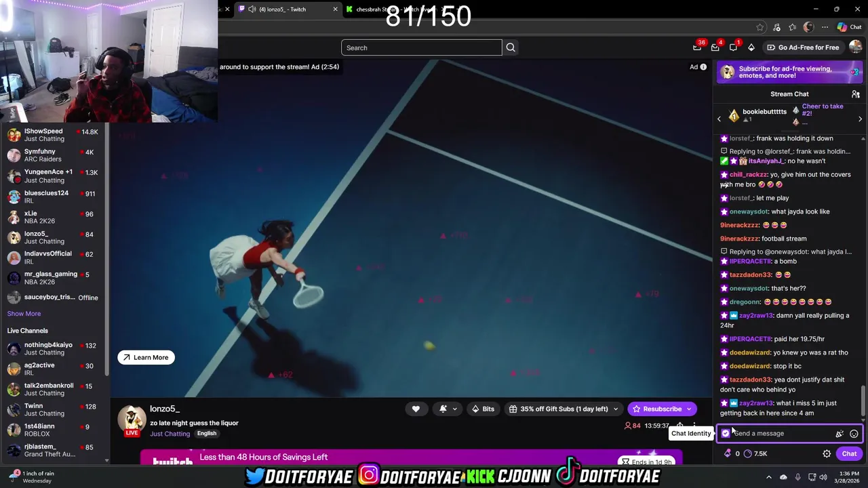Click the Ad info icon
Screen dimensions: 868x488
point(703,67)
